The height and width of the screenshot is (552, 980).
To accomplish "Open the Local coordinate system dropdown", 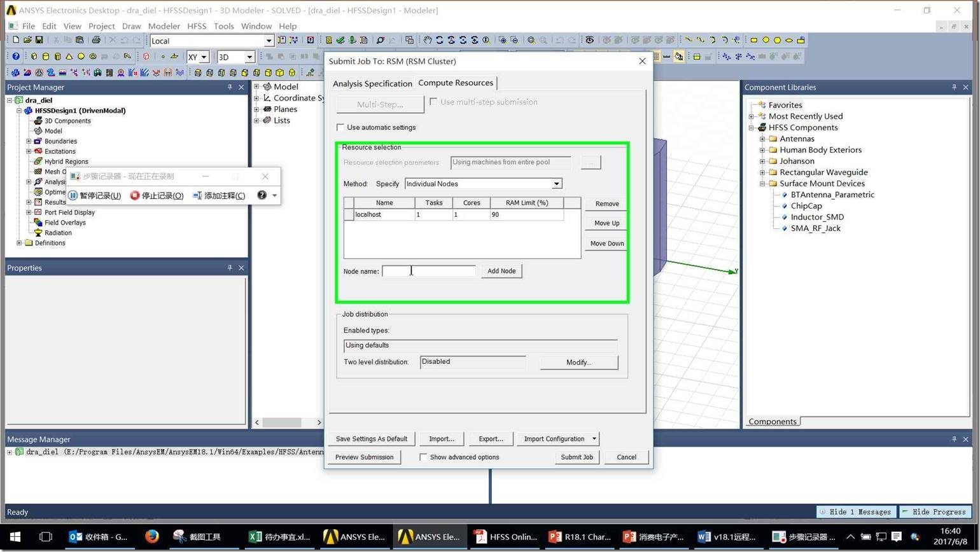I will [x=269, y=41].
